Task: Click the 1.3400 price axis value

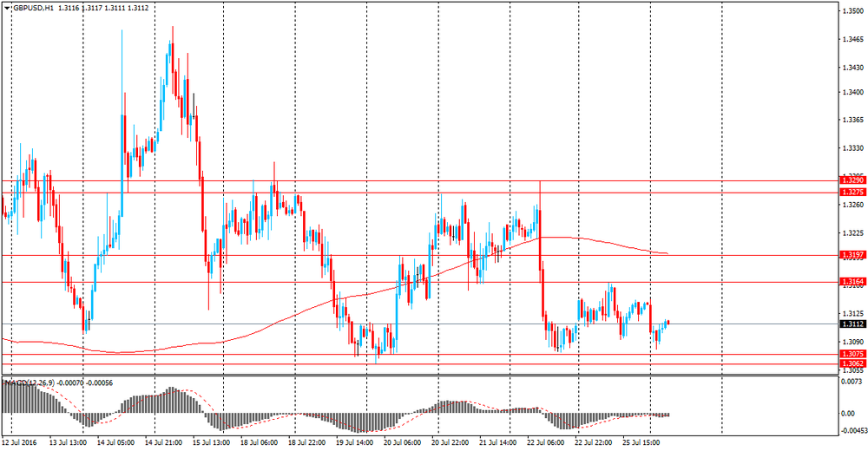Action: click(x=853, y=92)
